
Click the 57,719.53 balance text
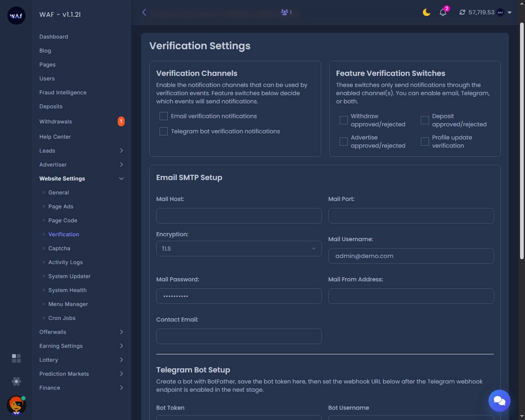[482, 12]
